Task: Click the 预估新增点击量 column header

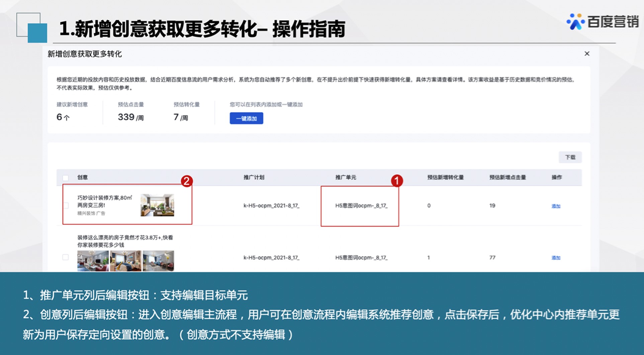Action: click(508, 177)
